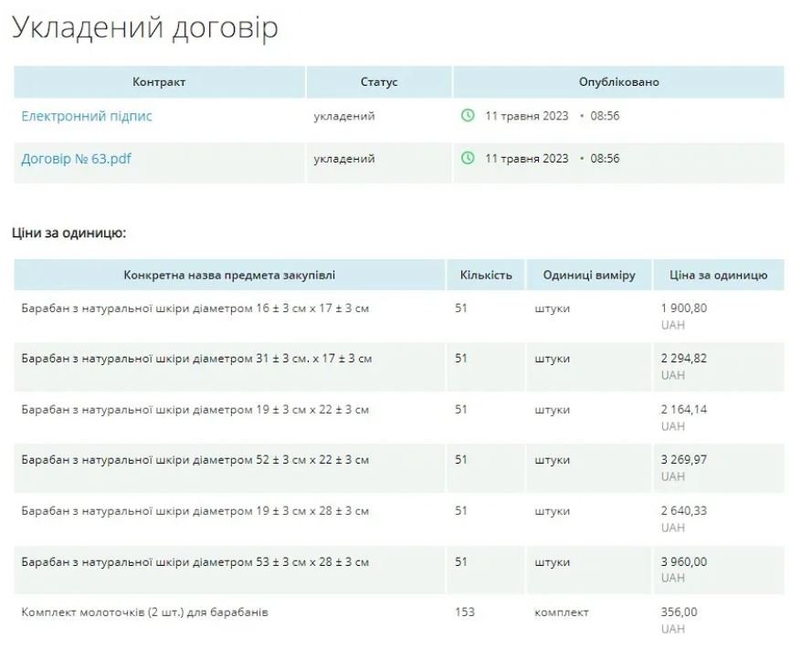Screen dimensions: 812x649
Task: Click the Одиниці виміру column header
Action: pyautogui.click(x=588, y=275)
